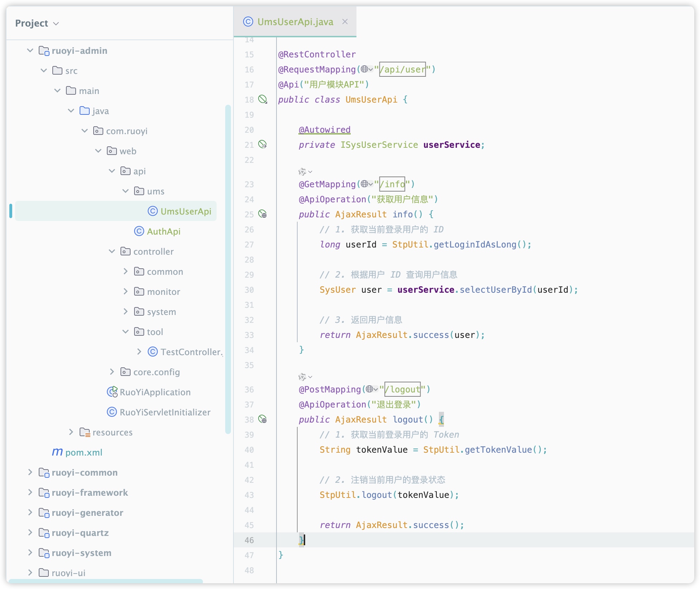700x589 pixels.
Task: Click the /logout mapping path
Action: coord(402,389)
